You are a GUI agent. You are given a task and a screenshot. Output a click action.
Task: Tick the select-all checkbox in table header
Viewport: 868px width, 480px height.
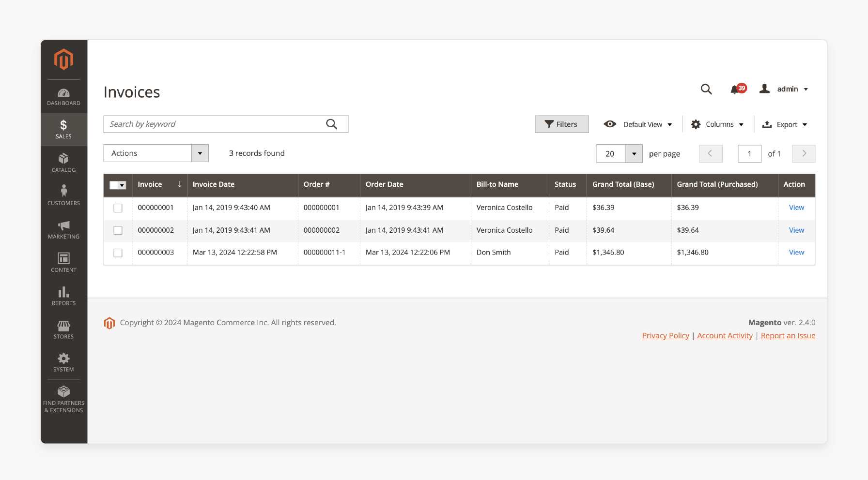pos(114,185)
